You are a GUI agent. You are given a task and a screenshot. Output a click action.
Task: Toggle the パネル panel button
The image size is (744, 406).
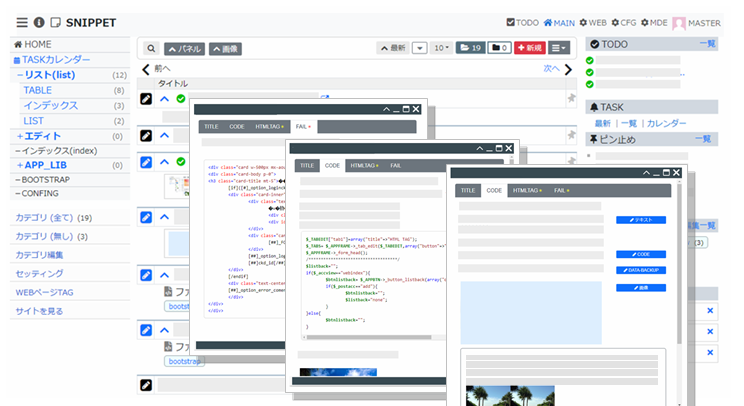[187, 48]
